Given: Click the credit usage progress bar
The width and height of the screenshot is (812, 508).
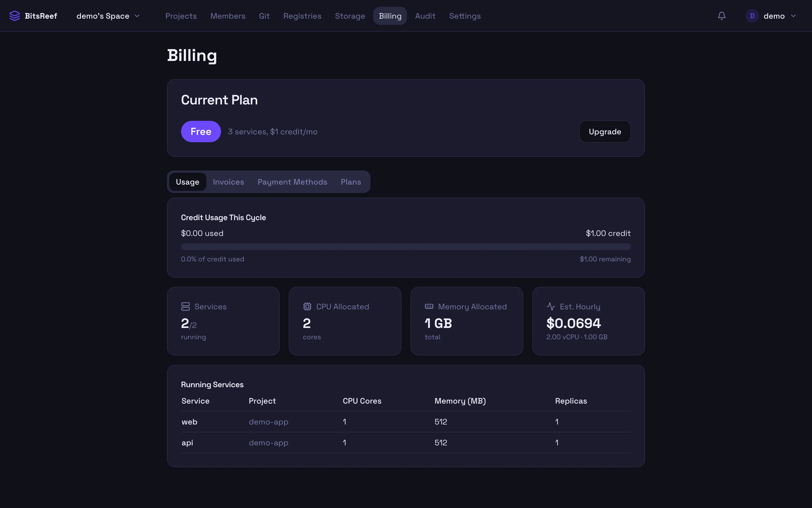Looking at the screenshot, I should pyautogui.click(x=406, y=247).
